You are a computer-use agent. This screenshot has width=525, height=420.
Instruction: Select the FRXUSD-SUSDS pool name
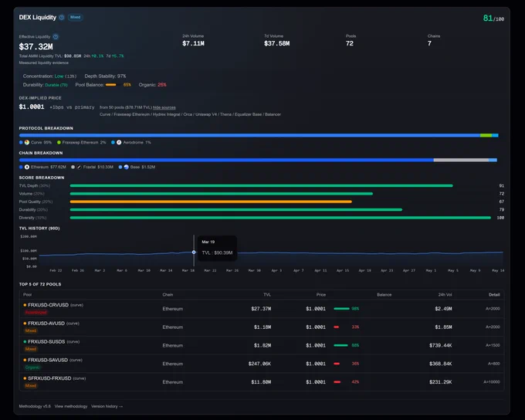click(46, 341)
